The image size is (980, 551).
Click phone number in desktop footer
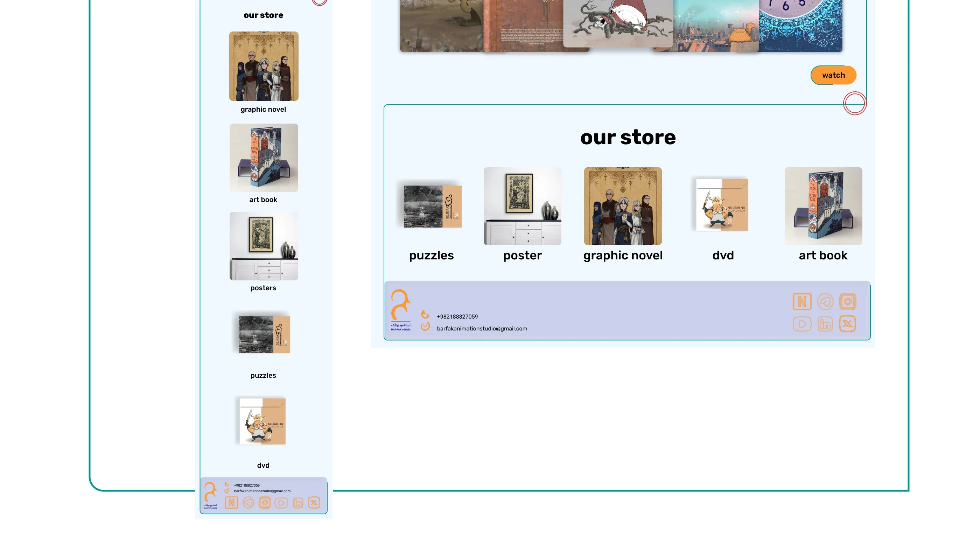coord(457,316)
